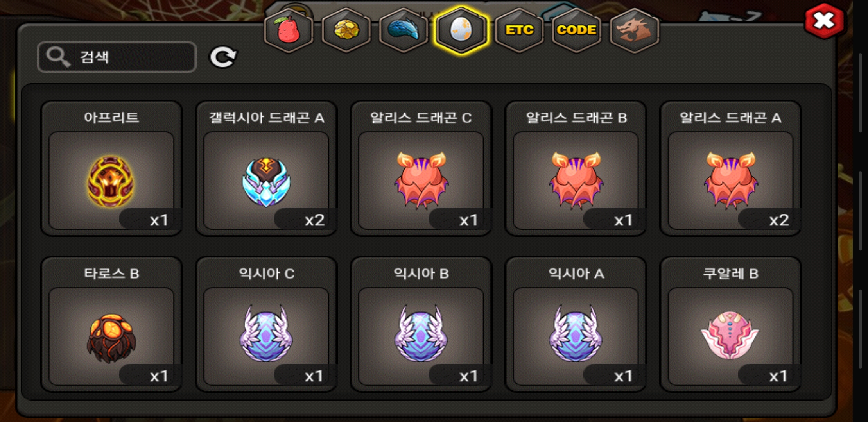Select the 타로스 B lava egg
Viewport: 868px width, 422px height.
click(111, 324)
